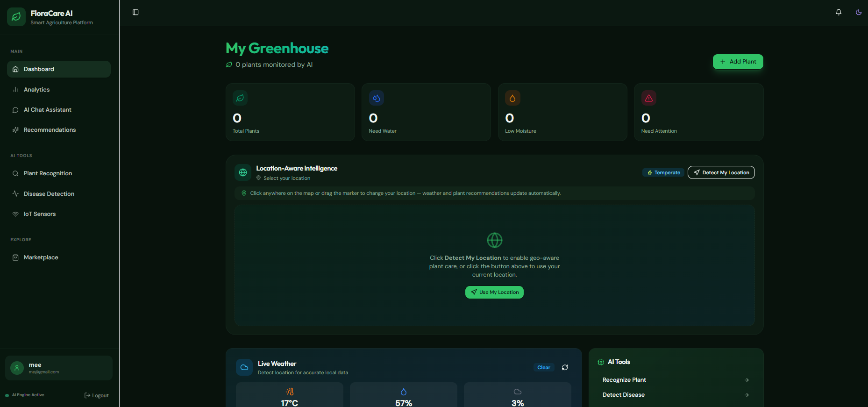Open the Analytics page
The height and width of the screenshot is (407, 868).
coord(59,90)
